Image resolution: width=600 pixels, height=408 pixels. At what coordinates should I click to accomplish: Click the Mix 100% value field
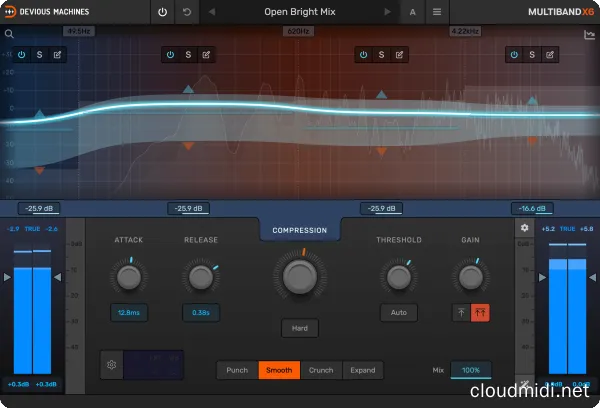tap(470, 370)
